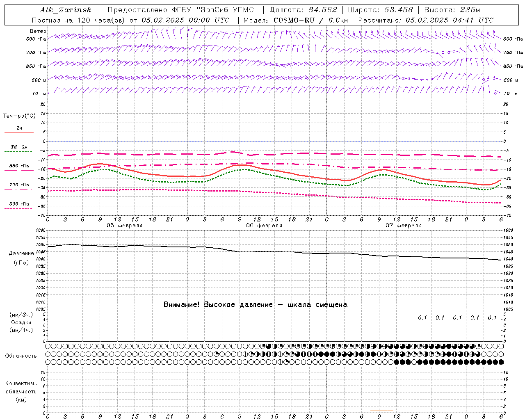Click the 05 февраля date label
This screenshot has width=525, height=420.
click(125, 226)
